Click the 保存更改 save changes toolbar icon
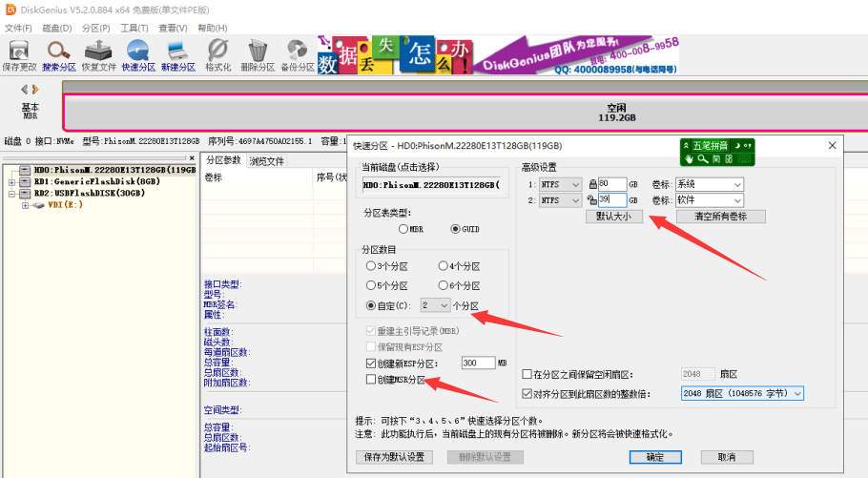Screen dimensions: 868x478 [18, 55]
